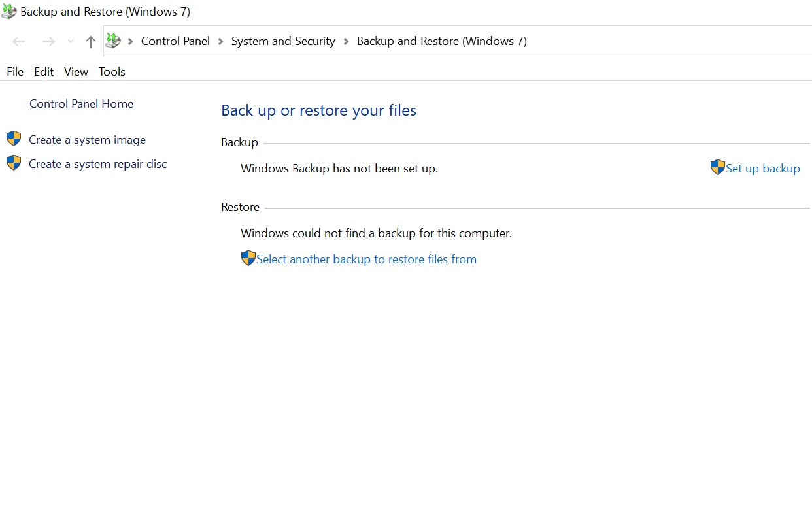Open the Tools menu

click(x=111, y=71)
